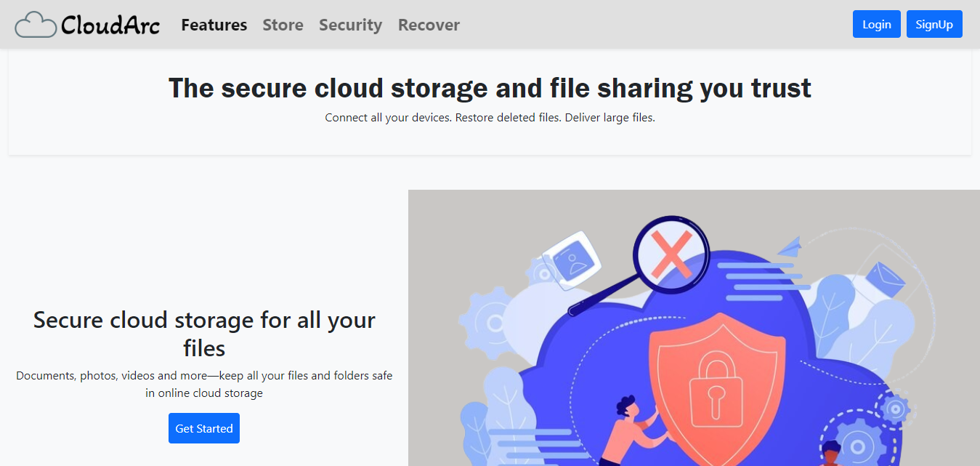Click the SignUp button
The image size is (980, 466).
[934, 24]
